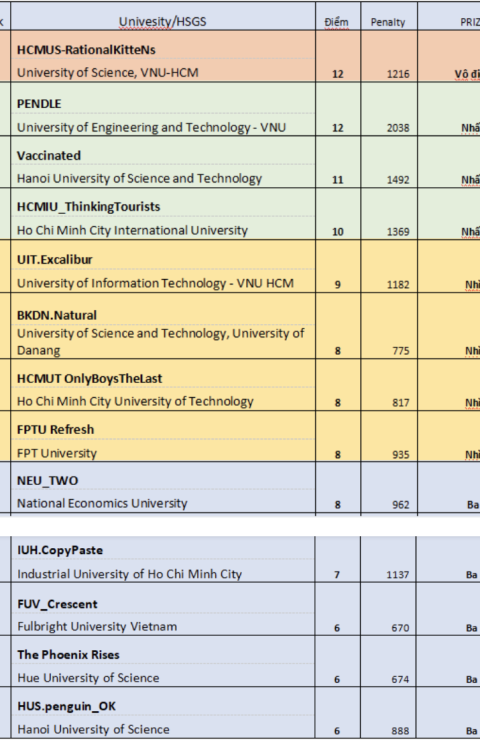Select Hanoi University of Science and Technology
This screenshot has height=750, width=480.
[140, 178]
